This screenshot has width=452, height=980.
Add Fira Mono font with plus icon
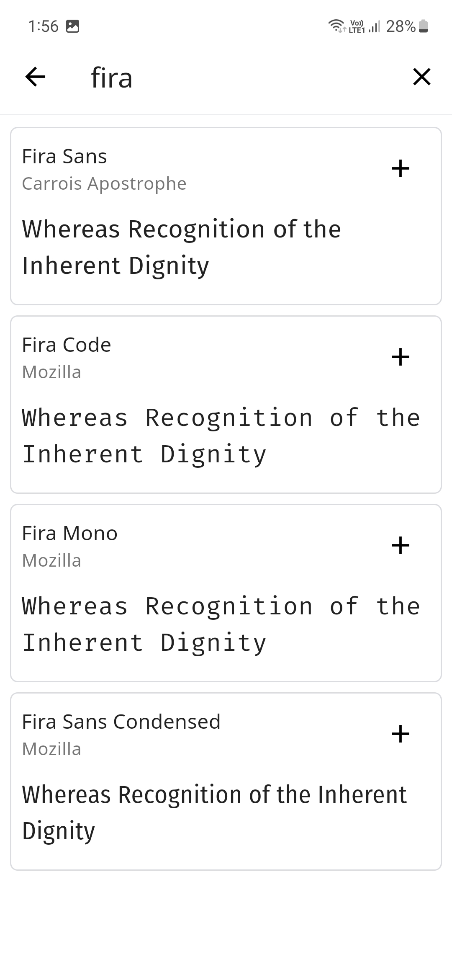400,546
